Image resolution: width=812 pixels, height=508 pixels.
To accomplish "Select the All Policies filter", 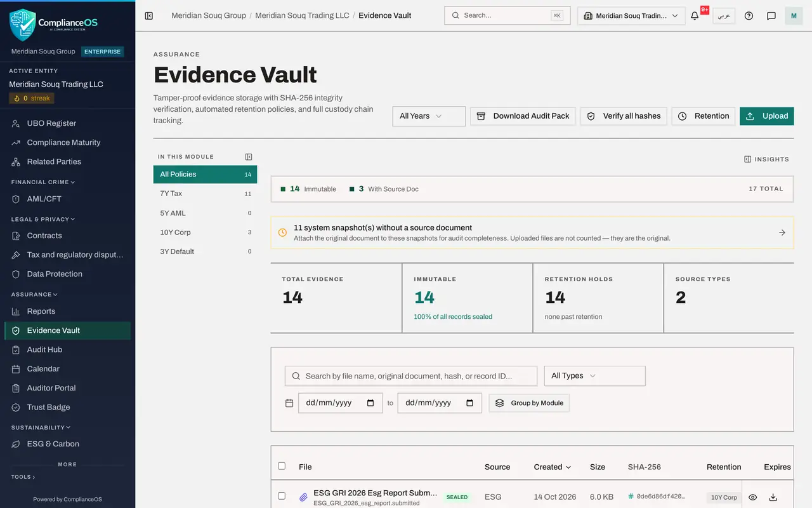I will pyautogui.click(x=205, y=174).
